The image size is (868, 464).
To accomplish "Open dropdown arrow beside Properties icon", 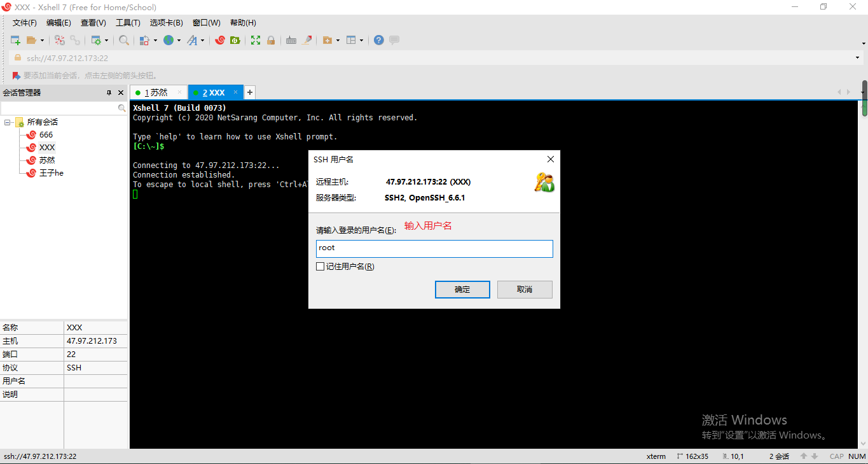I will tap(106, 40).
